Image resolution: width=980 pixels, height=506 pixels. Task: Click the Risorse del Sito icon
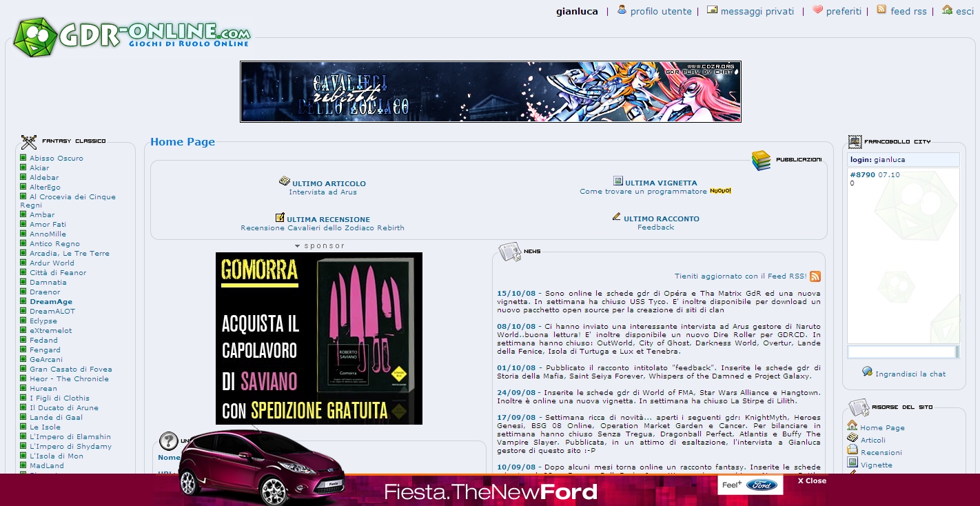tap(859, 407)
